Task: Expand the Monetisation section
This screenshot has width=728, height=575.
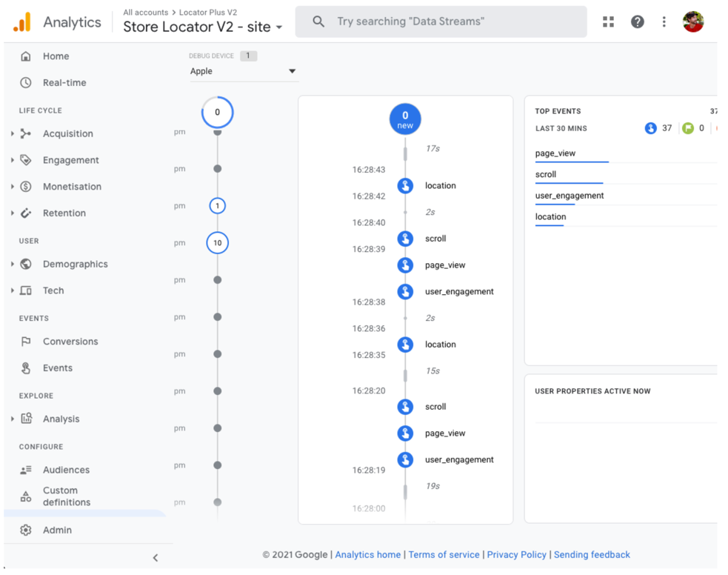Action: point(13,187)
